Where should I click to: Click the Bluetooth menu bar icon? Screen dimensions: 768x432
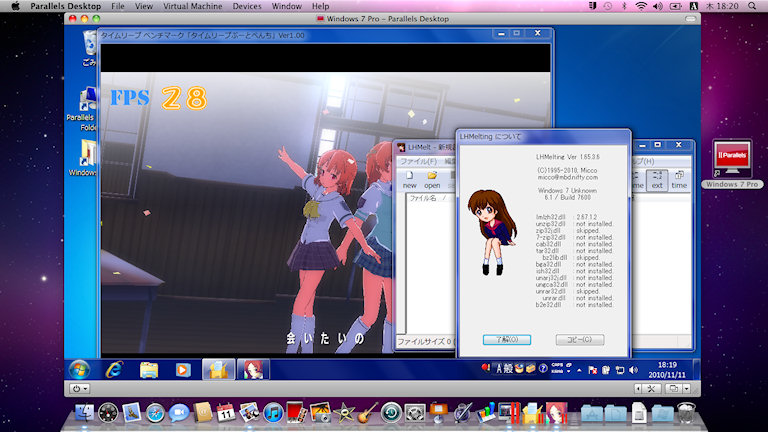click(624, 6)
